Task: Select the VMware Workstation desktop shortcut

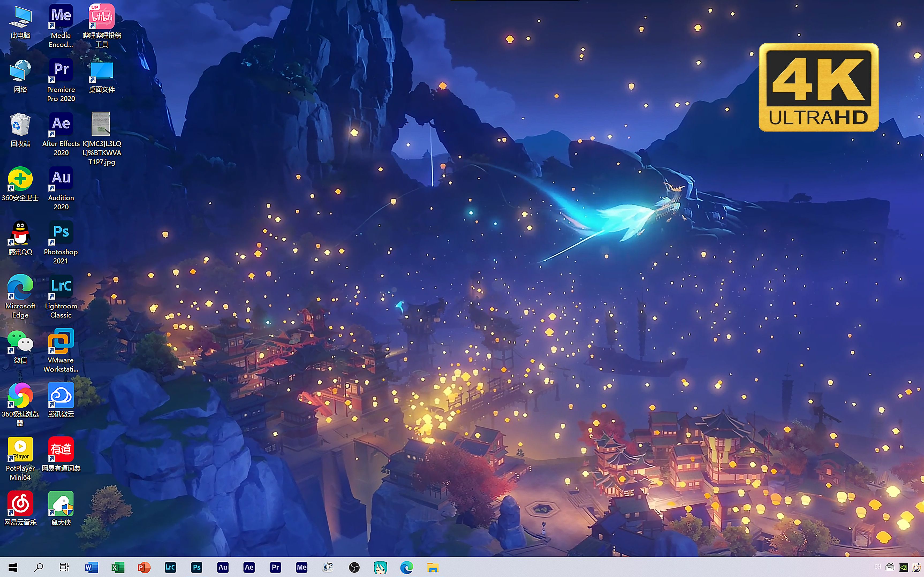Action: click(61, 351)
